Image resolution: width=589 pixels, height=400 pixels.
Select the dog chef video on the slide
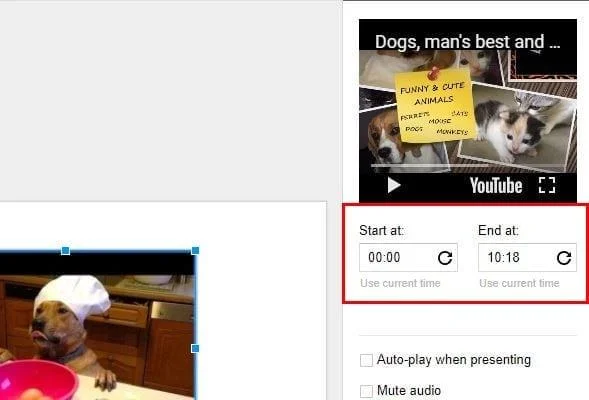[x=97, y=326]
